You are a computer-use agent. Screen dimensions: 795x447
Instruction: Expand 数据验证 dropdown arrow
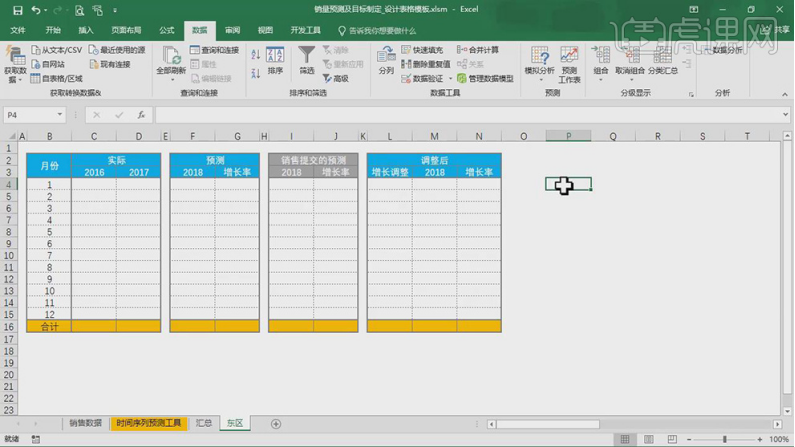pos(450,78)
